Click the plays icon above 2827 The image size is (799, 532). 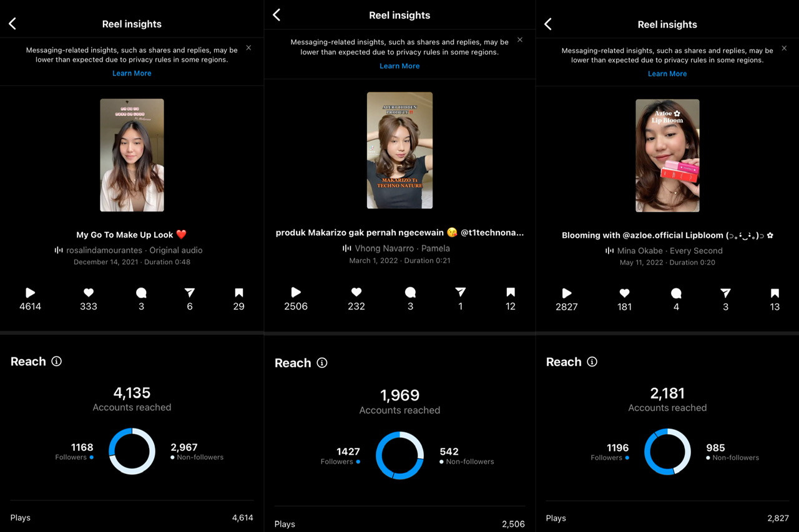click(567, 293)
